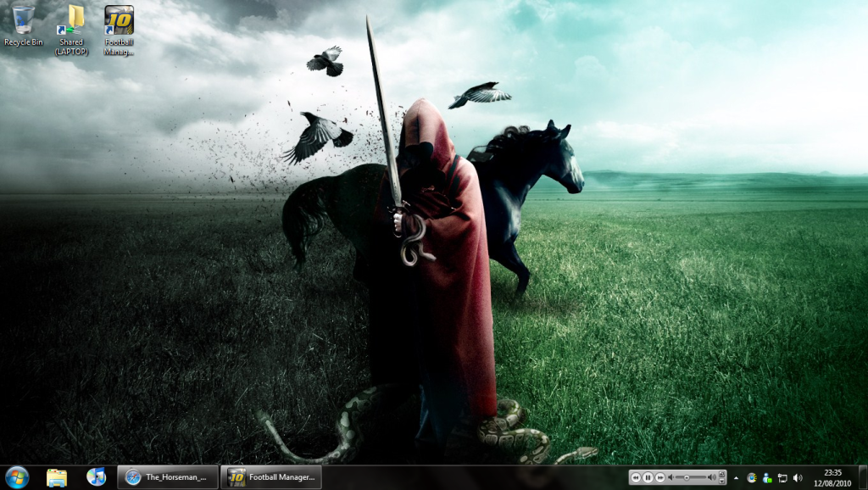
Task: Adjust the iTunes toolbar volume slider
Action: (687, 477)
